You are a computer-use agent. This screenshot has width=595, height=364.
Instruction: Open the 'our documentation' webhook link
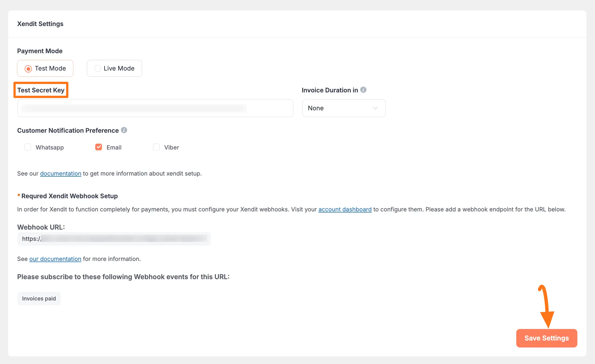pos(55,259)
